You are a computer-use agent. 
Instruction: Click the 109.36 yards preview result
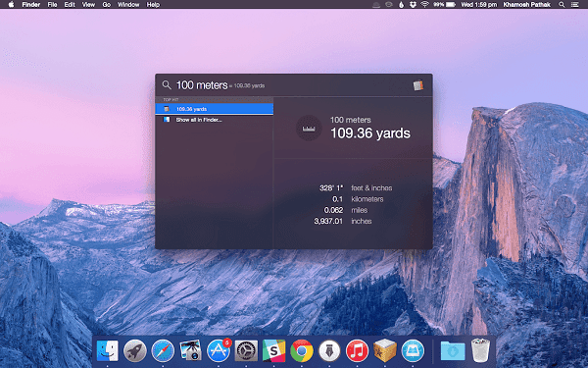[x=370, y=133]
